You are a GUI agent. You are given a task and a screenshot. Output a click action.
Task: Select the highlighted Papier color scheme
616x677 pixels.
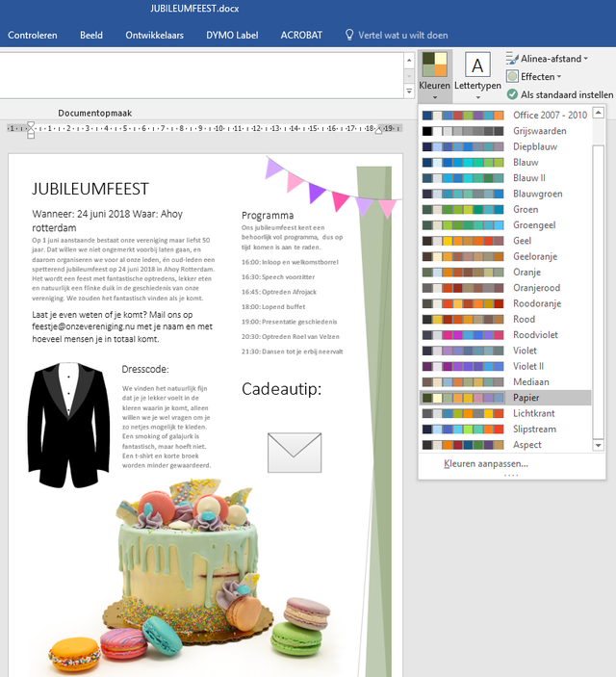click(x=505, y=397)
